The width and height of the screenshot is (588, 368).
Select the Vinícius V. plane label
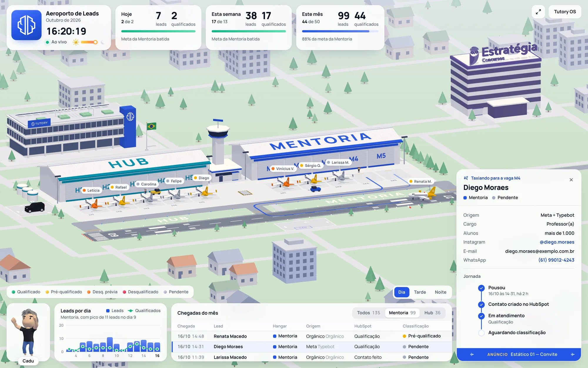point(283,169)
